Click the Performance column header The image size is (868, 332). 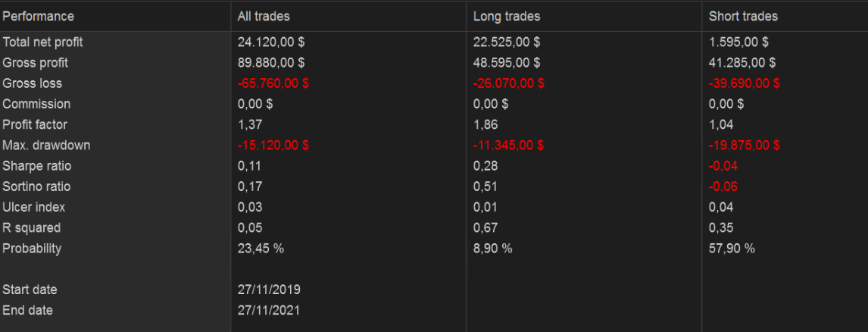point(39,16)
